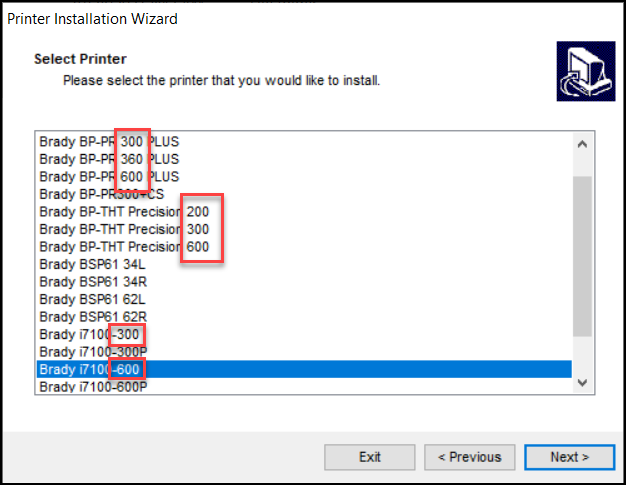Proceed by clicking Next button
The height and width of the screenshot is (485, 626).
point(569,457)
